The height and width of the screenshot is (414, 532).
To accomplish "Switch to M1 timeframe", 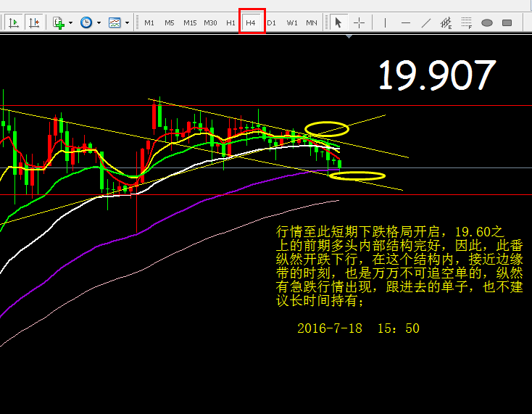I will 149,22.
